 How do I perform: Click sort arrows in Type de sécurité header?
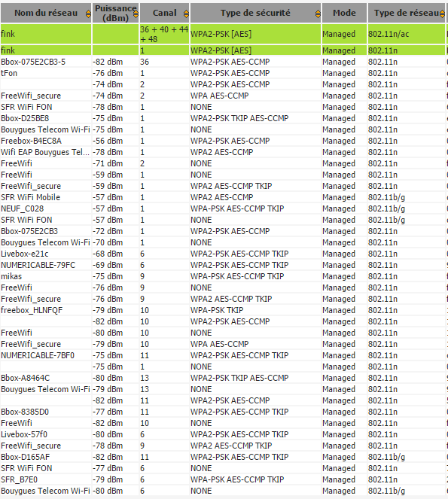pos(318,14)
